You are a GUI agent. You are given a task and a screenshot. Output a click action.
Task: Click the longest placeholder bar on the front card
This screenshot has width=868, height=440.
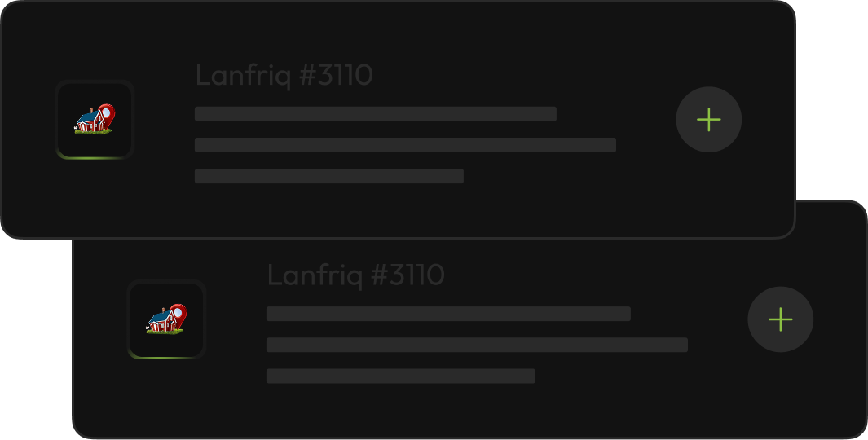[x=405, y=145]
